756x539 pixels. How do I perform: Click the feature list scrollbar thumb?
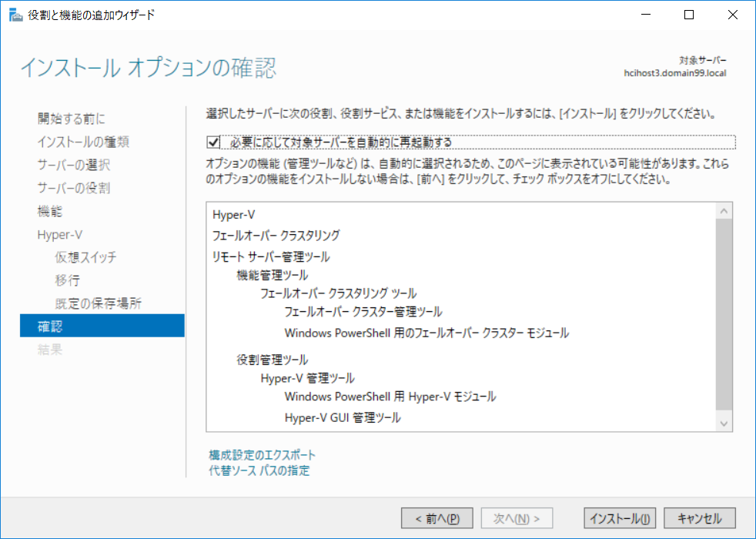(724, 314)
